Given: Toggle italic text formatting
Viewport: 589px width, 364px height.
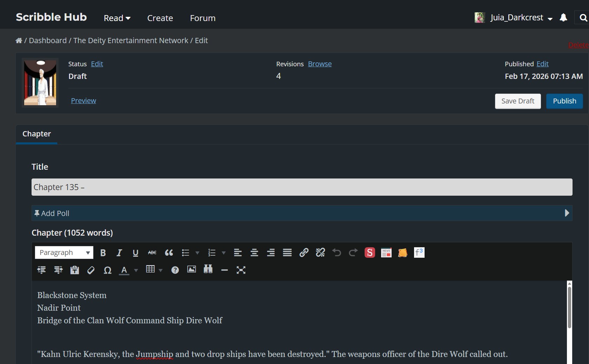Looking at the screenshot, I should (119, 253).
